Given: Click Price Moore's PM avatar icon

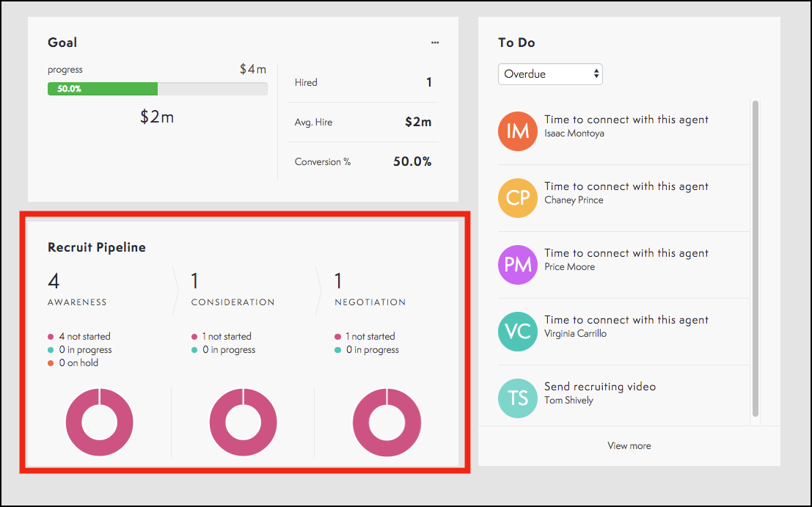Looking at the screenshot, I should 519,265.
